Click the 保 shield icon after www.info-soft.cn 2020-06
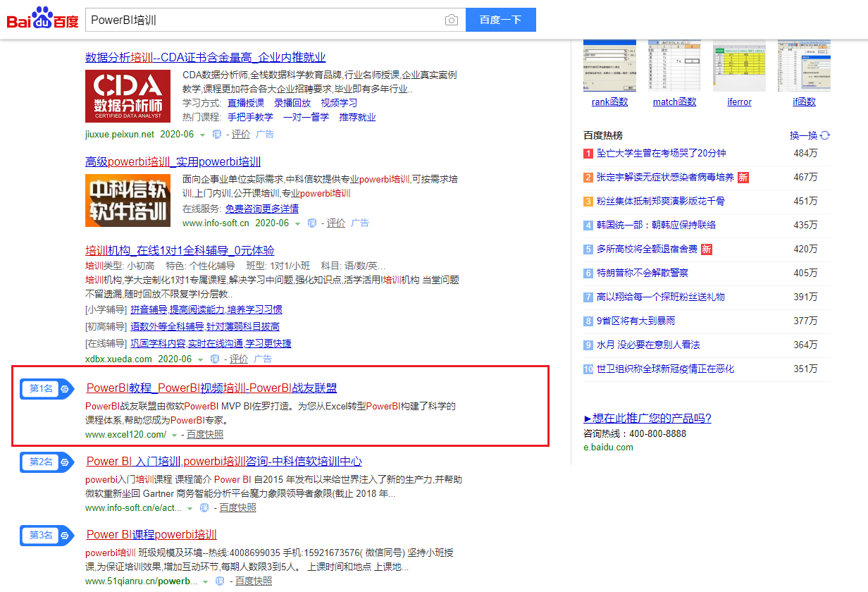 (x=312, y=223)
